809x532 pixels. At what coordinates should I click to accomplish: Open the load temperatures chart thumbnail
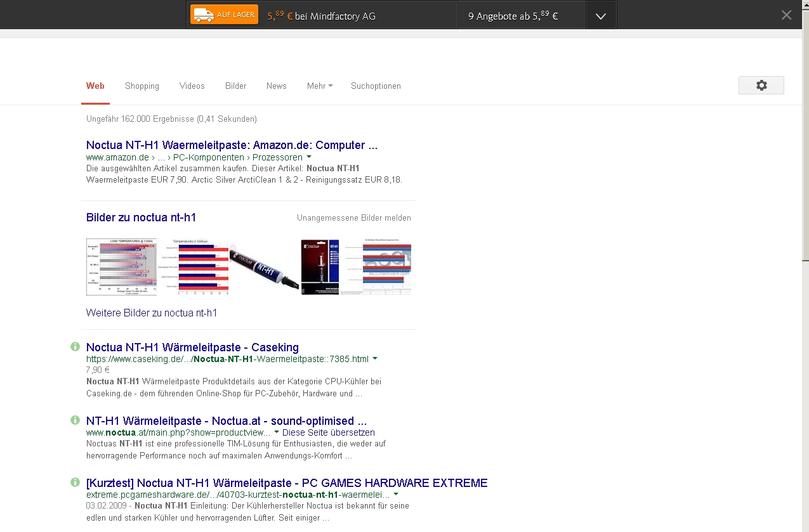tap(121, 267)
